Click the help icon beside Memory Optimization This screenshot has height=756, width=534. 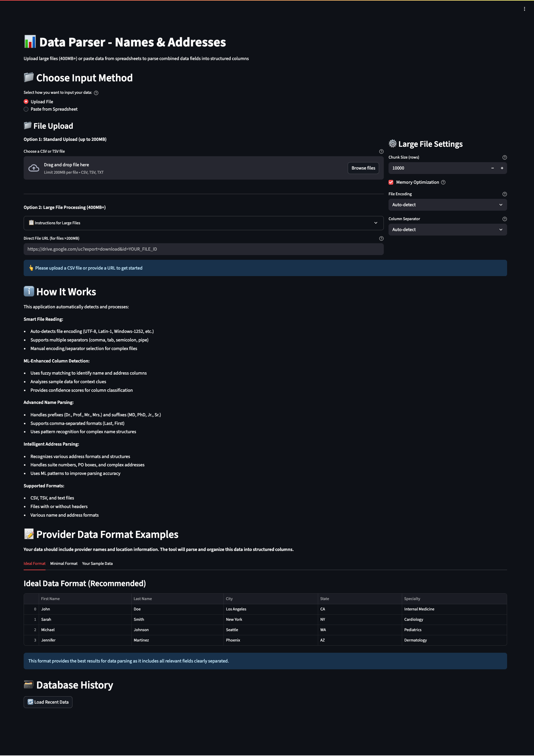443,182
